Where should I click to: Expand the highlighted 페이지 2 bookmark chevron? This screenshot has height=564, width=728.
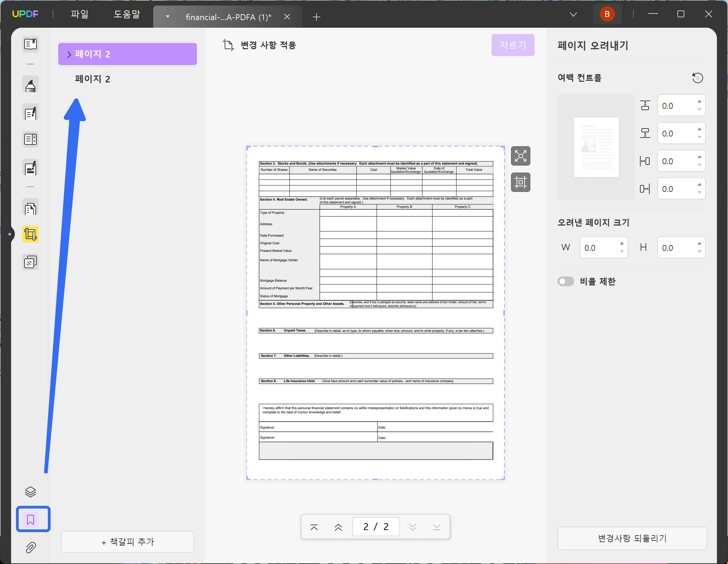coord(69,54)
